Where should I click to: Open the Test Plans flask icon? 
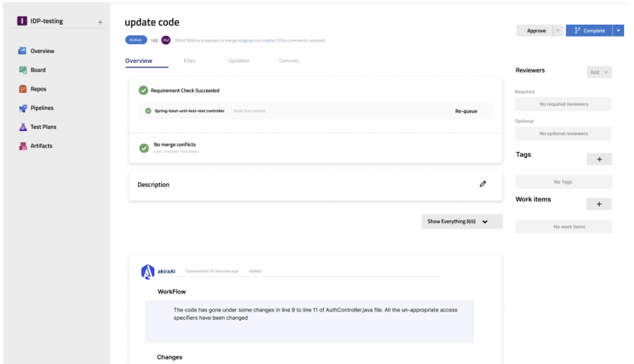coord(23,127)
